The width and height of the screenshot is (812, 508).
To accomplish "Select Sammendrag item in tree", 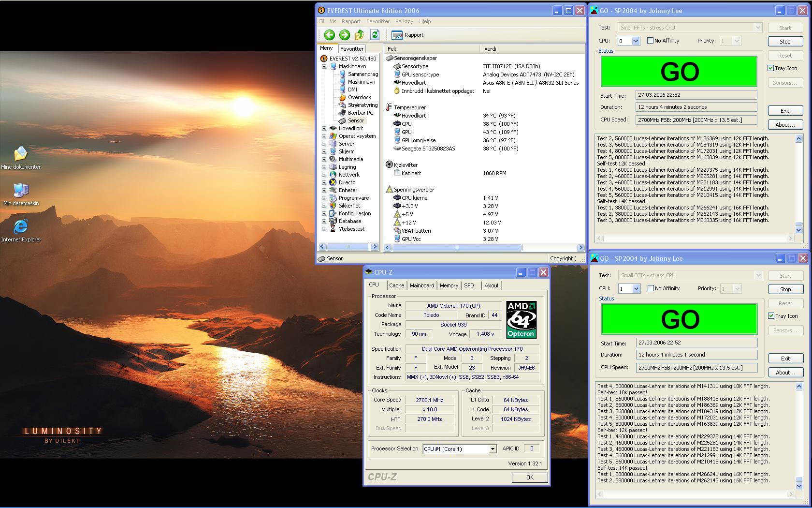I will pyautogui.click(x=363, y=74).
